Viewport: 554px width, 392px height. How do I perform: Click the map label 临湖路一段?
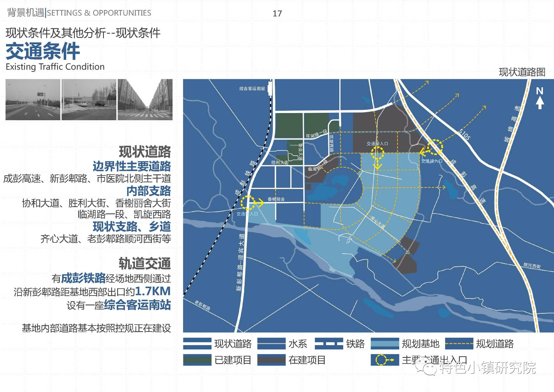[317, 165]
